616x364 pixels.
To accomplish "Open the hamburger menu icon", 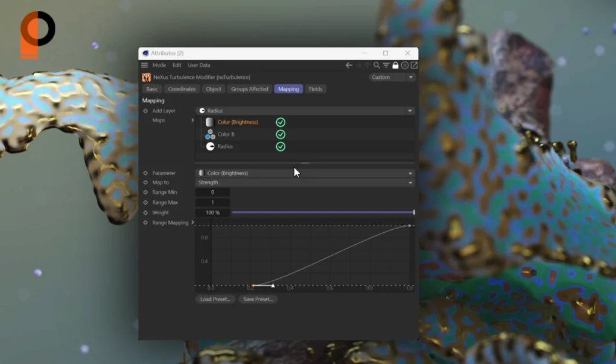I will [x=145, y=65].
